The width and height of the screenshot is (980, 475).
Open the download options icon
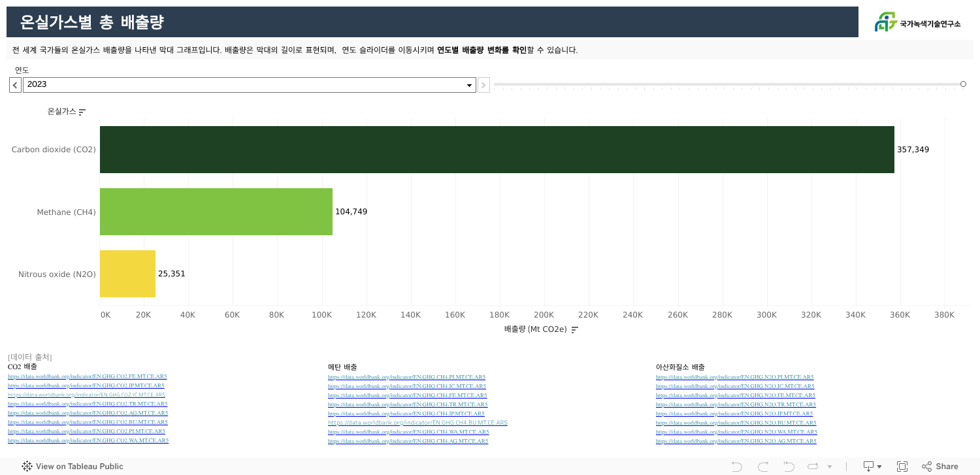click(872, 467)
